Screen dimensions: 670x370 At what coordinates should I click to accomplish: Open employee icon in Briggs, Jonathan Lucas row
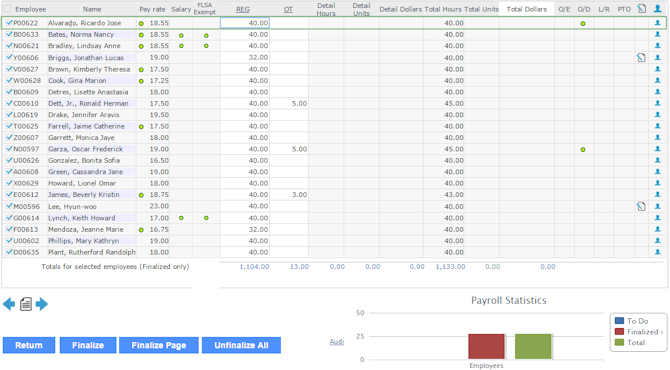tap(658, 58)
